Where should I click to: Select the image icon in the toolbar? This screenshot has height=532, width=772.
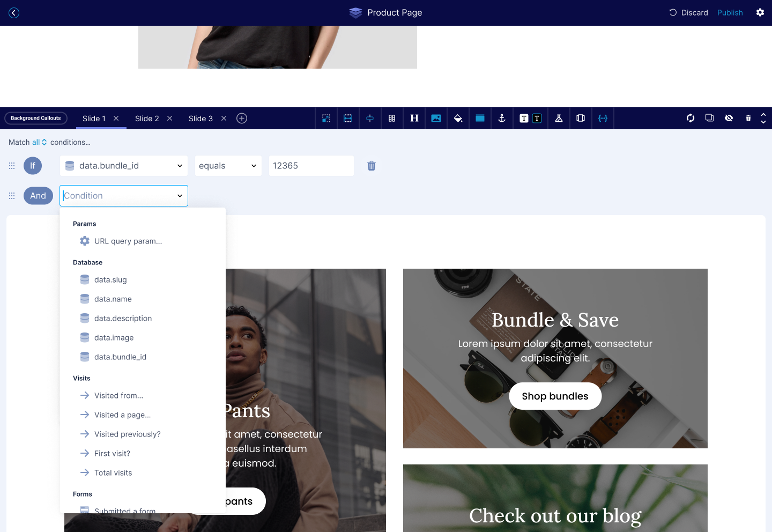(x=436, y=119)
